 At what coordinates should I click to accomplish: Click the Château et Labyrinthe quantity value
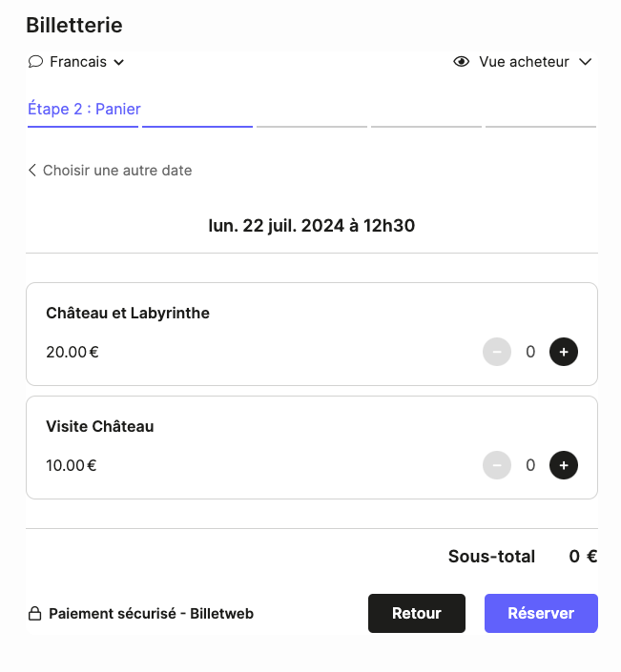point(530,352)
